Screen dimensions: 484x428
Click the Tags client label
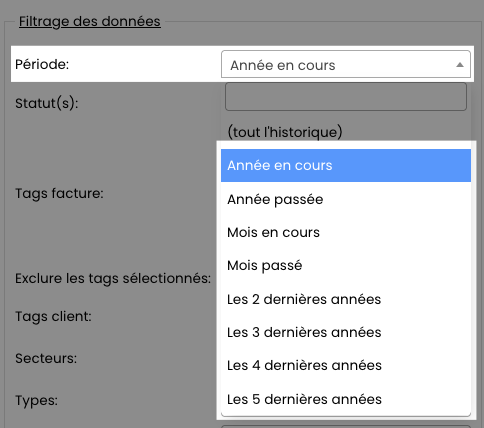[x=53, y=316]
